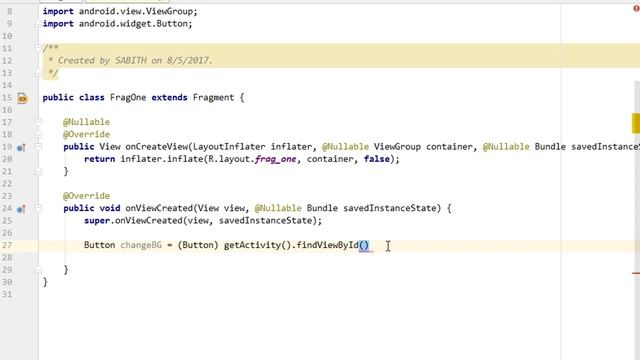Image resolution: width=640 pixels, height=360 pixels.
Task: Click 'frag_one' layout reference
Action: coord(276,159)
